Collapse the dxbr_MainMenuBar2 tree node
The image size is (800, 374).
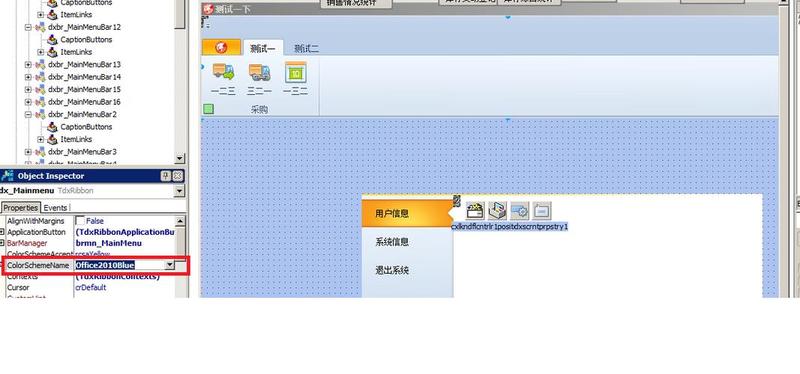coord(28,114)
